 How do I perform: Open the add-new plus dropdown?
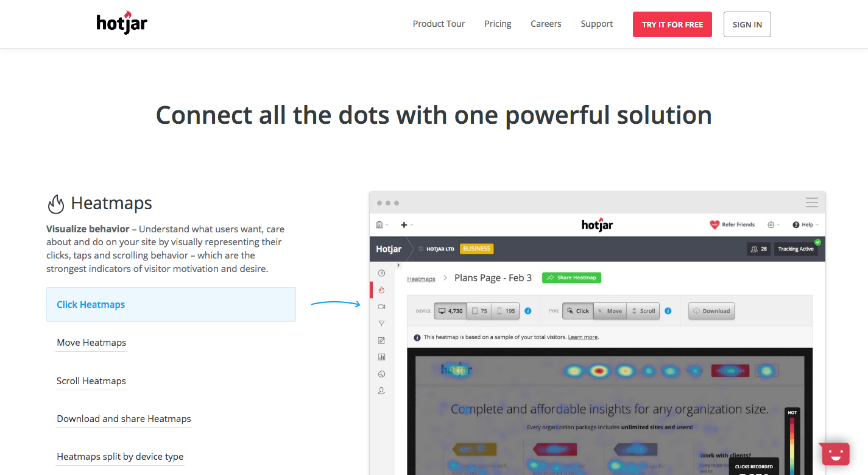(404, 224)
